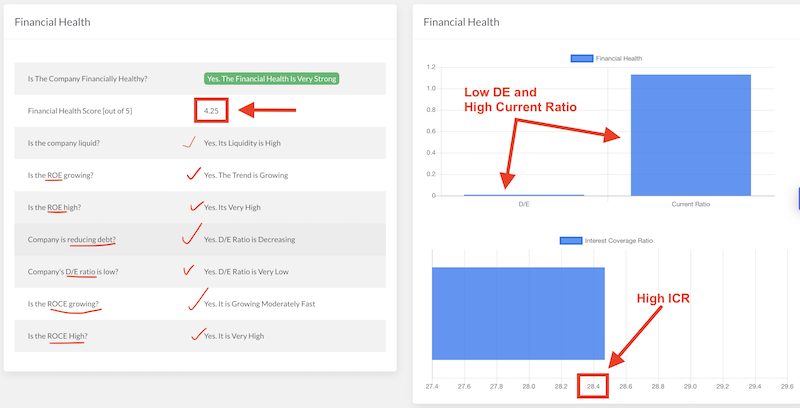Click the Interest Coverage Ratio horizontal bar
800x408 pixels.
click(x=518, y=313)
